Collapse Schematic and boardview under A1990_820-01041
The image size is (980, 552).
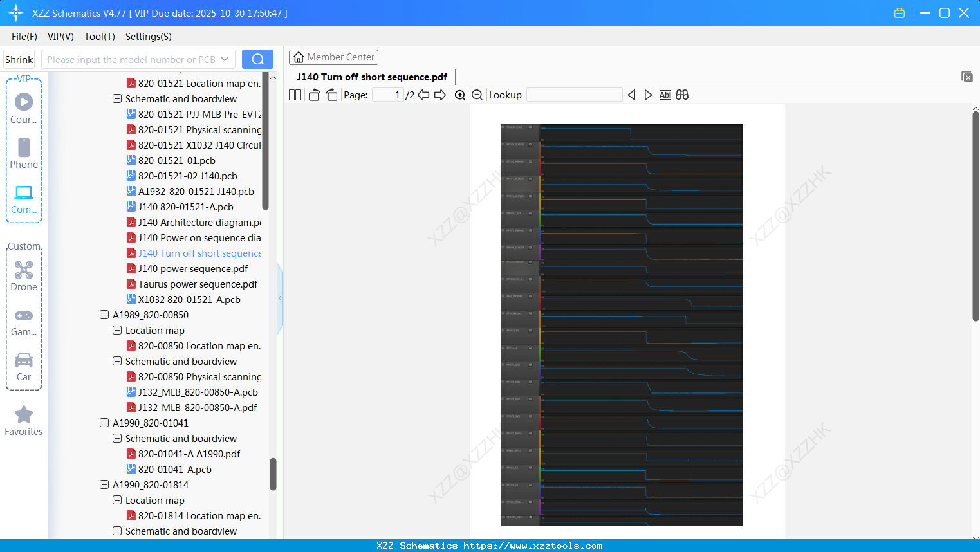pyautogui.click(x=117, y=438)
